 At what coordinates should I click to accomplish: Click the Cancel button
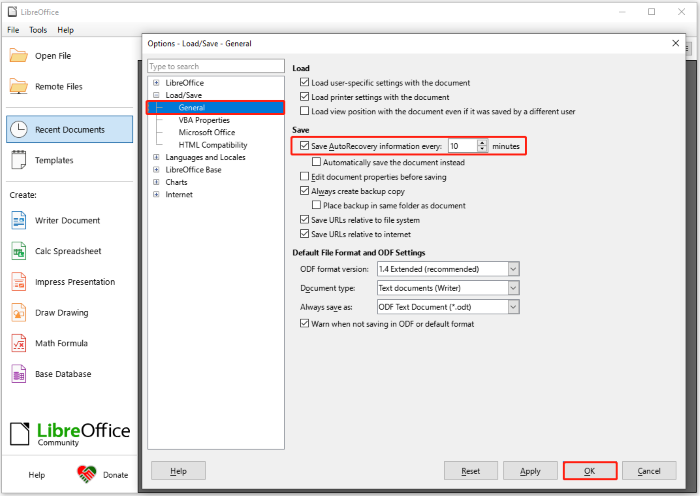[649, 471]
